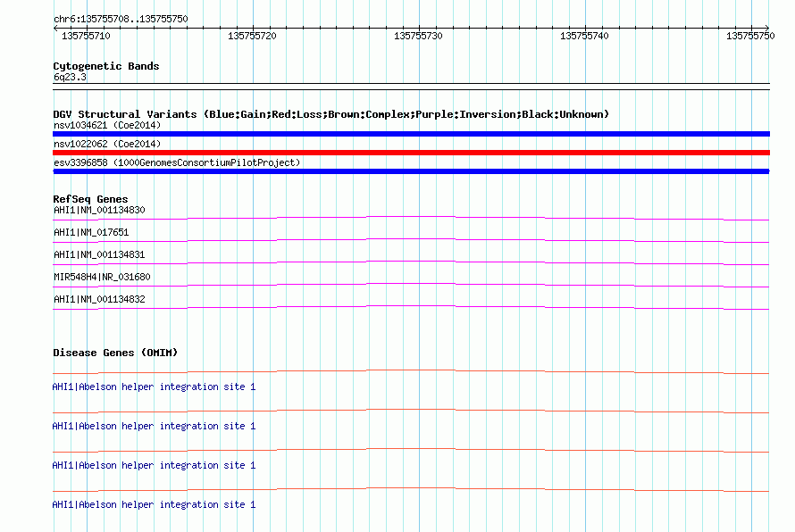This screenshot has width=795, height=532.
Task: Click the nsv1034621 (Coe2014) variant label
Action: pyautogui.click(x=107, y=125)
